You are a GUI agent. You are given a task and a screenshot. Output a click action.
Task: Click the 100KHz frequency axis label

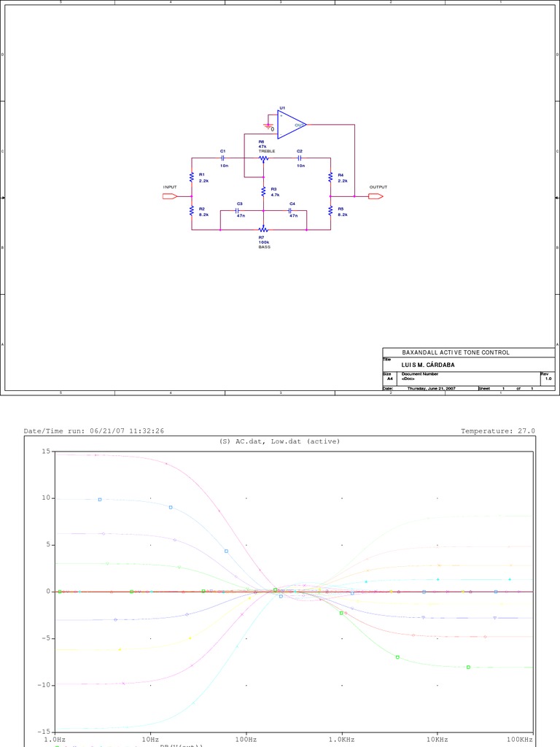point(520,740)
